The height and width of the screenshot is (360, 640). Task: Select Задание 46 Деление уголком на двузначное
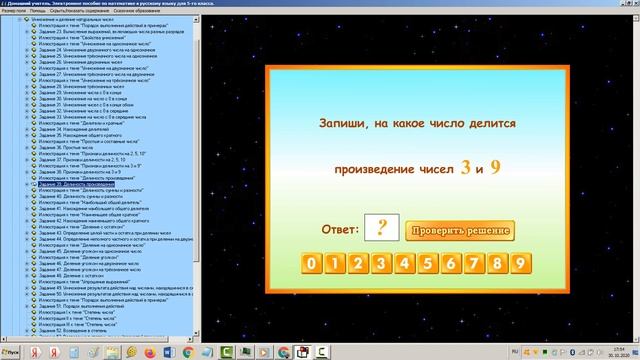point(89,263)
